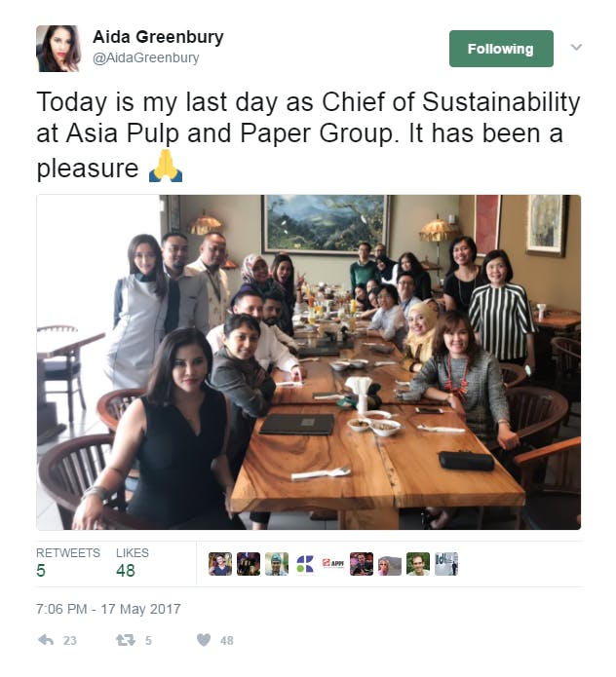Viewport: 616px width, 677px height.
Task: Click the praying hands emoji
Action: 166,168
